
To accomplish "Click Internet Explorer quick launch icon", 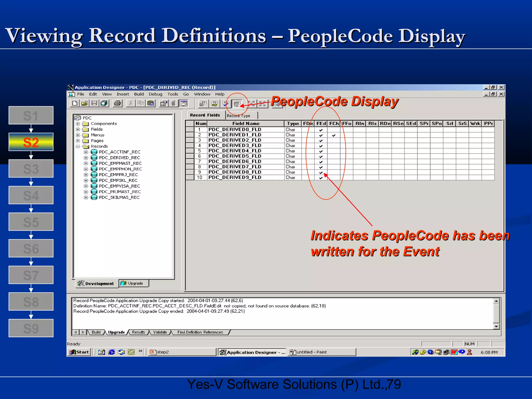I will [111, 352].
